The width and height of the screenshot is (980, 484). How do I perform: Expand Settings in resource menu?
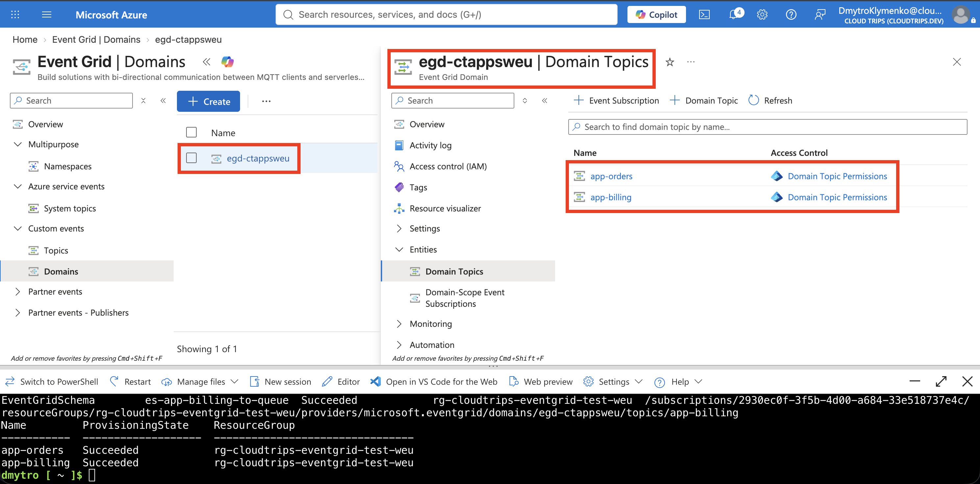click(399, 228)
